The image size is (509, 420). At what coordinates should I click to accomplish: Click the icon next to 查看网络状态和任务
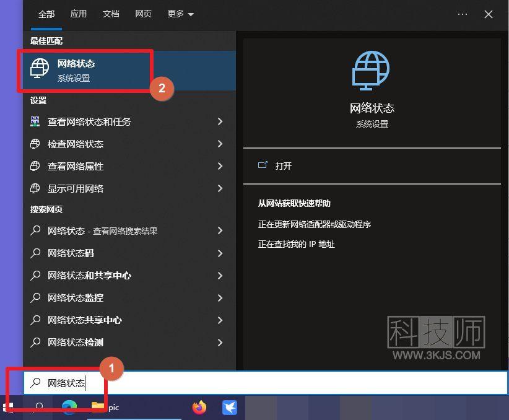click(35, 121)
